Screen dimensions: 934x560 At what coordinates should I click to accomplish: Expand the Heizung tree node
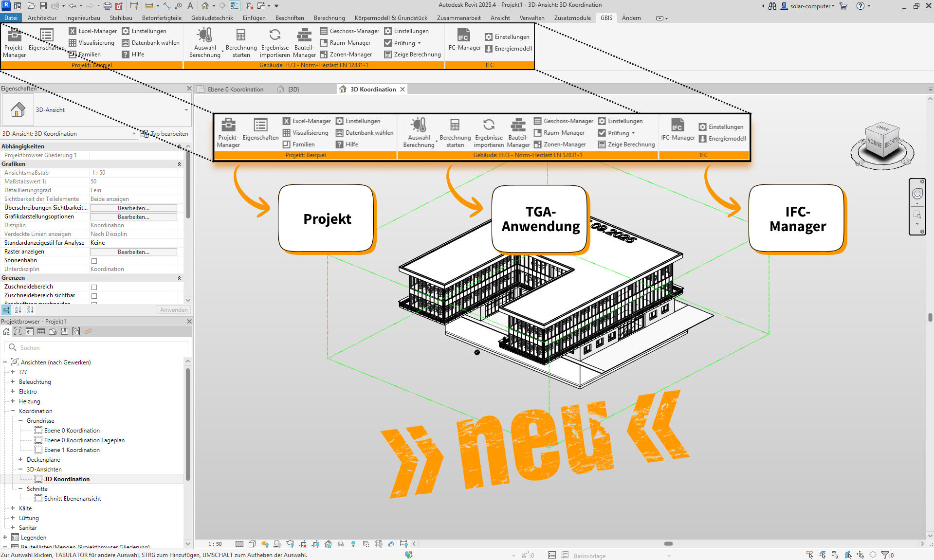[13, 401]
